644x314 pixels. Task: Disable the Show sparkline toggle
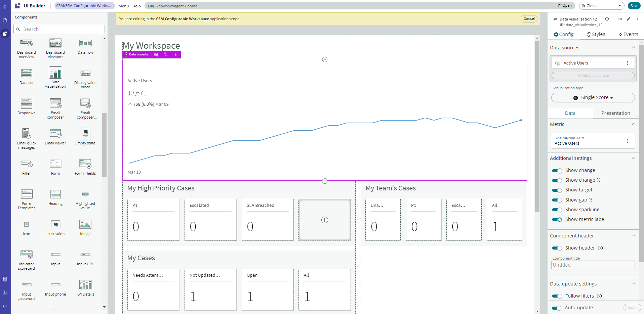pos(557,210)
